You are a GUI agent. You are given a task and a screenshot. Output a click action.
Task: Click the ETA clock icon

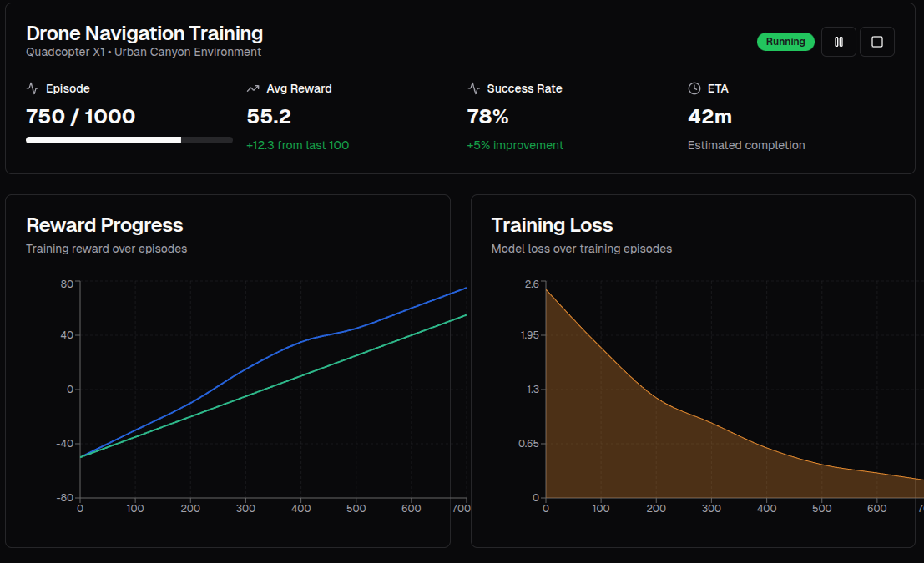[693, 88]
